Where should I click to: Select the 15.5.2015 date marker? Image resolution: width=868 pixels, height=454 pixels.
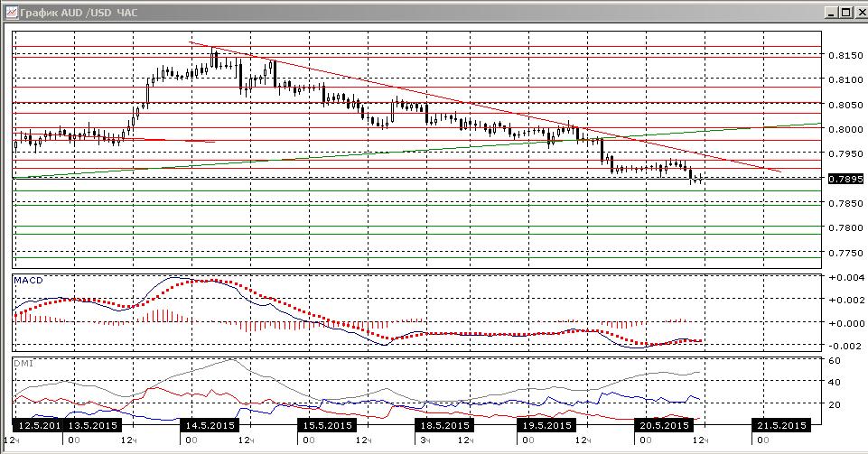pyautogui.click(x=327, y=425)
